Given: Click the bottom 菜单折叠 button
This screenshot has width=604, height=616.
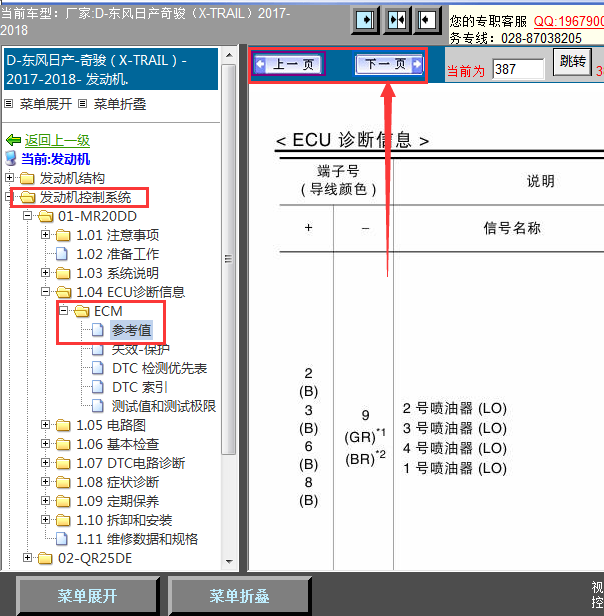Looking at the screenshot, I should pos(239,596).
